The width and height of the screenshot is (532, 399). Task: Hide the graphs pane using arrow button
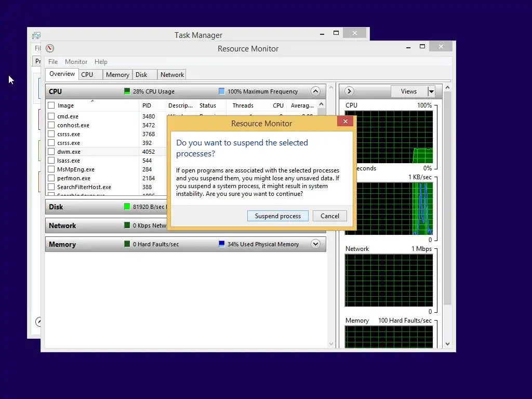[x=349, y=91]
